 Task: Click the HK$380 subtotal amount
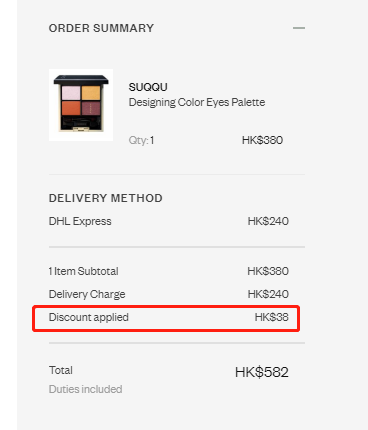tap(268, 271)
